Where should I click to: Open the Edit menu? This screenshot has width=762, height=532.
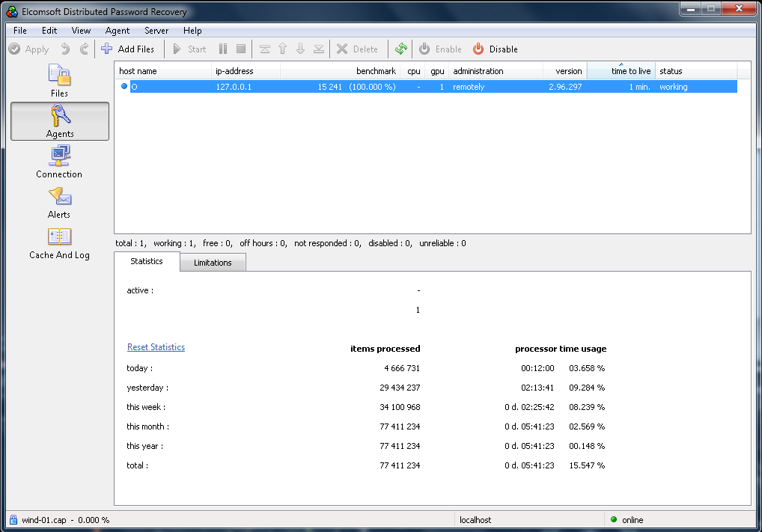tap(49, 31)
